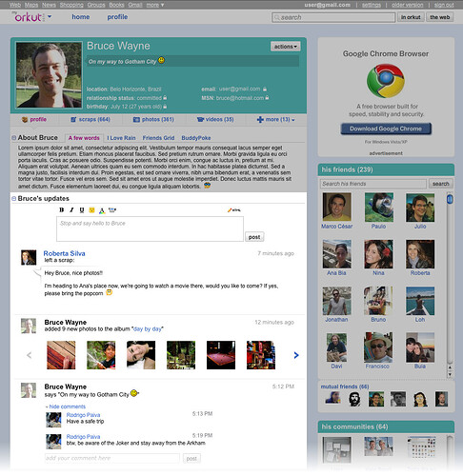
Task: Toggle privacy lock beside relationship status
Action: [x=165, y=98]
